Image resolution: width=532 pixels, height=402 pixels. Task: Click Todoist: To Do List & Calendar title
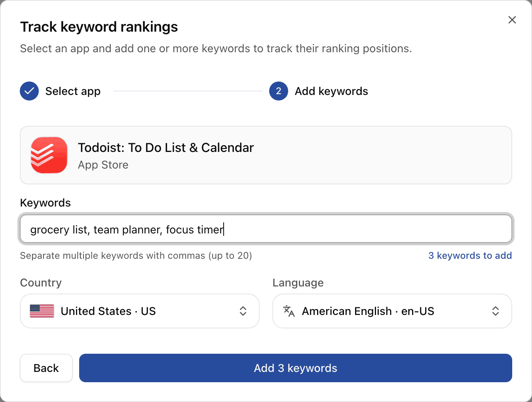pos(166,148)
